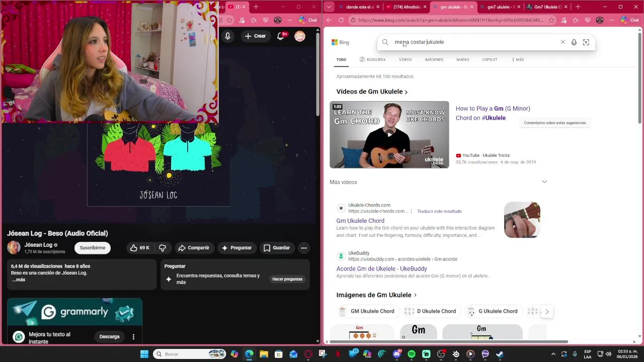Click the Compartir button
Viewport: 644px width, 362px height.
click(194, 248)
